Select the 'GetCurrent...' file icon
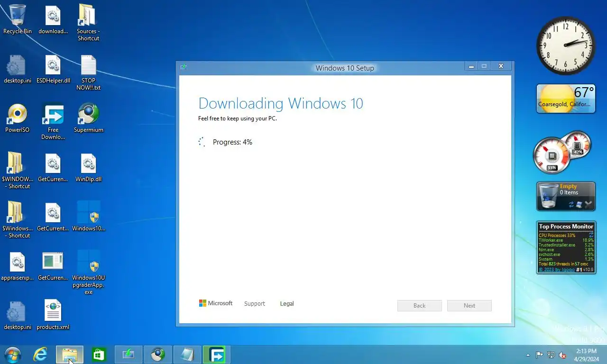Screen dimensions: 607x364 point(53,217)
